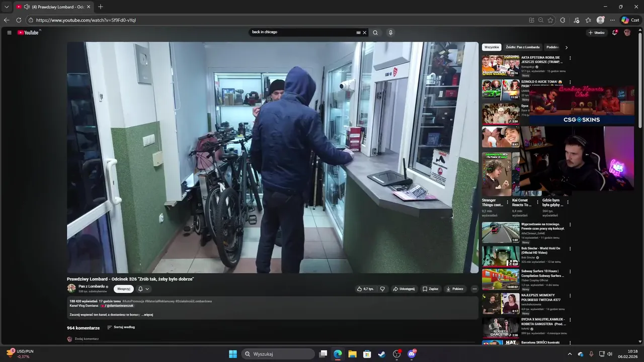The image size is (644, 362).
Task: Dislike the Prawdziwy Lombard video
Action: [382, 289]
